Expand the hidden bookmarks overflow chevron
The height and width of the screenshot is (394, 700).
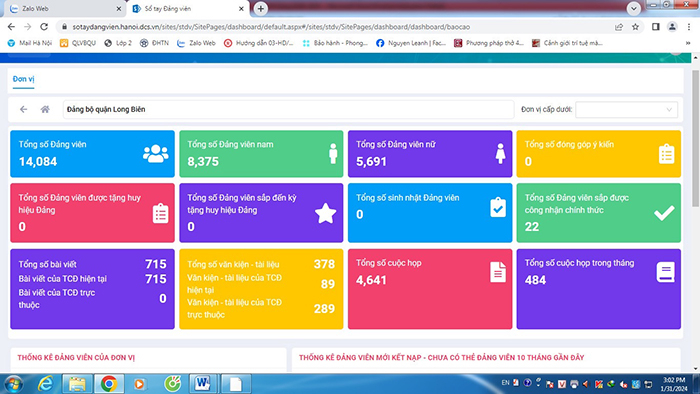point(688,43)
